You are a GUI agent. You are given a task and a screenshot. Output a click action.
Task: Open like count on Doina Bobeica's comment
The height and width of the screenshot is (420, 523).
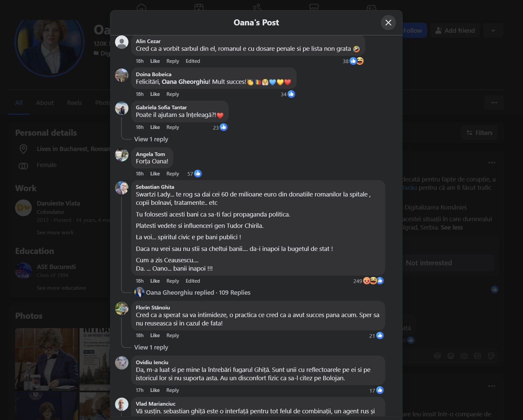click(288, 94)
